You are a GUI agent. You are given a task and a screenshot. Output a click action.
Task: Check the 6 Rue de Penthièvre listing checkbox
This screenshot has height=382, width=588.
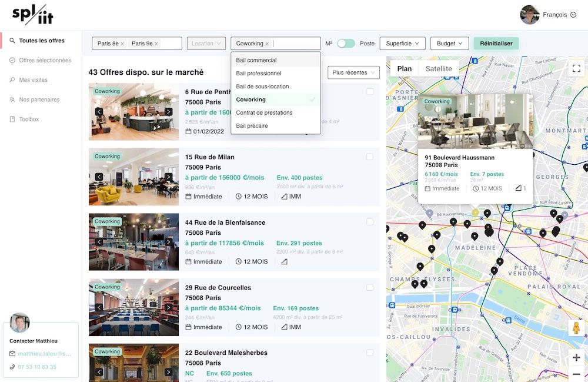(369, 91)
